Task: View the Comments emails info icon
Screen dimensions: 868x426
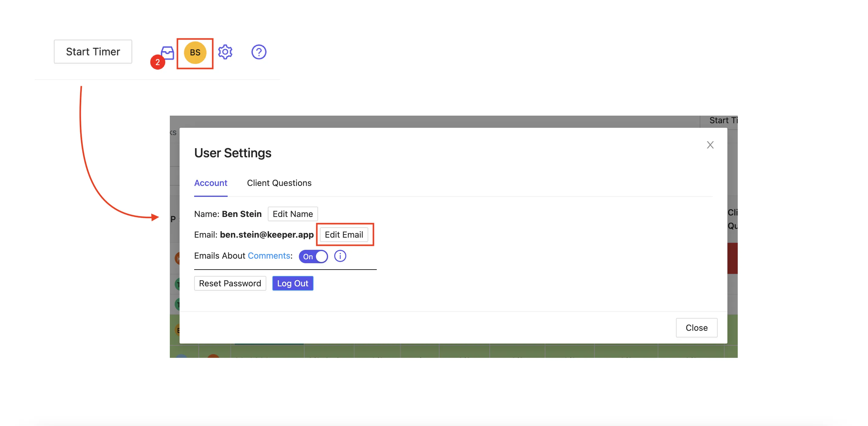Action: pyautogui.click(x=340, y=256)
